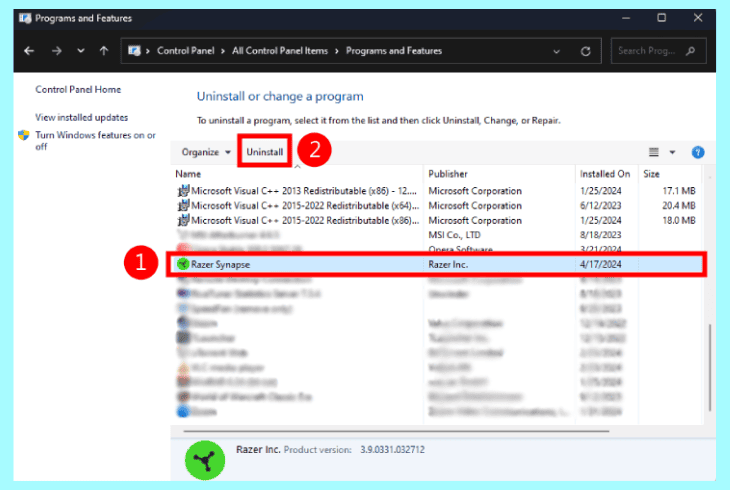730x490 pixels.
Task: Go up one folder level
Action: tap(103, 51)
